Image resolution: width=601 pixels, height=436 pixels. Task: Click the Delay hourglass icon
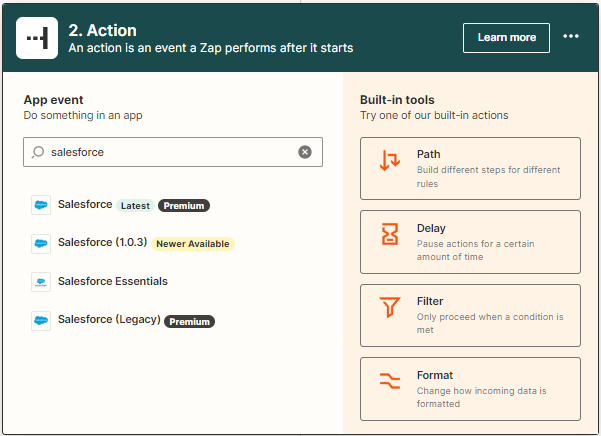click(390, 234)
